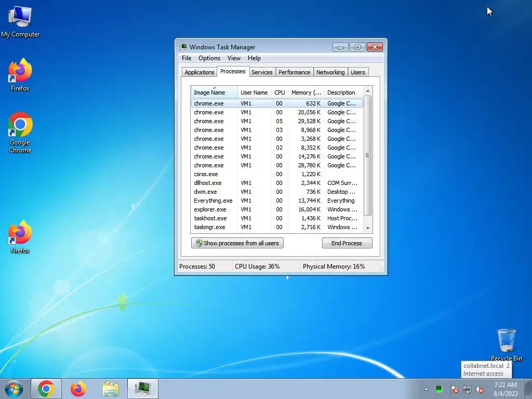This screenshot has width=532, height=399.
Task: Open the View menu
Action: coord(234,58)
